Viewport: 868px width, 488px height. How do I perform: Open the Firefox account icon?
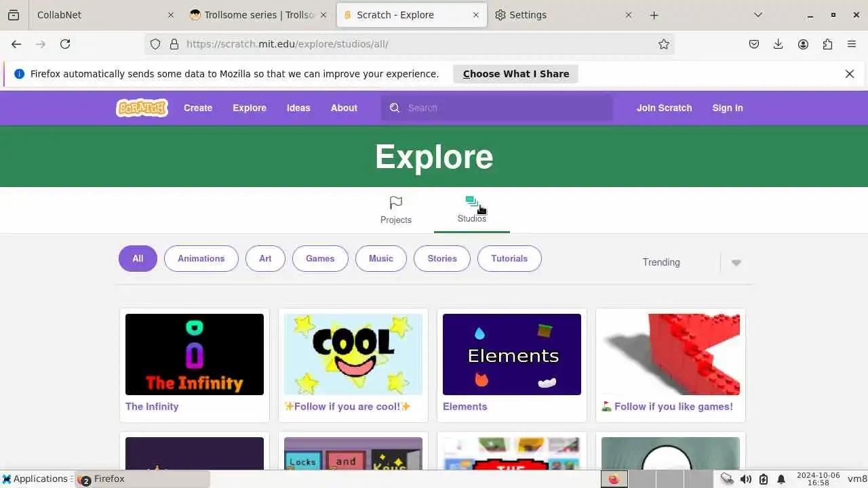(803, 44)
